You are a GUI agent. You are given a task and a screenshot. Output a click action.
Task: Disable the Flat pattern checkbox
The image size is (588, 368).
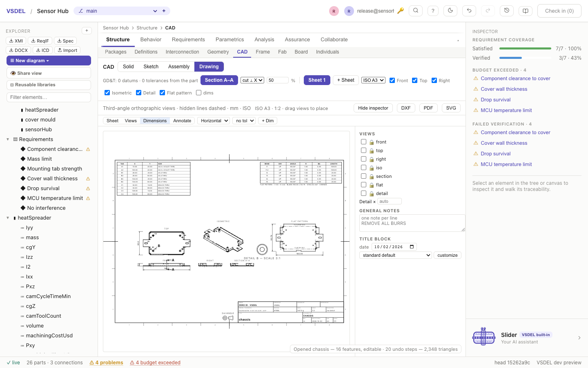point(162,92)
